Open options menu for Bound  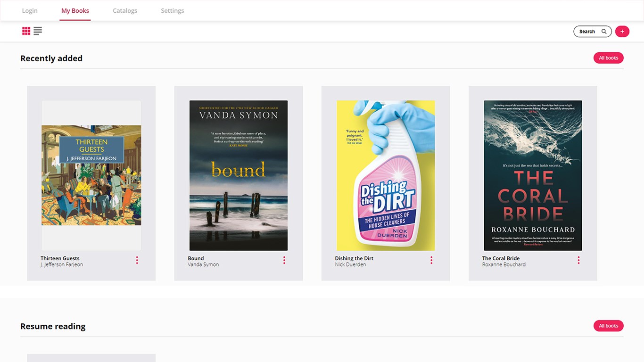point(284,260)
